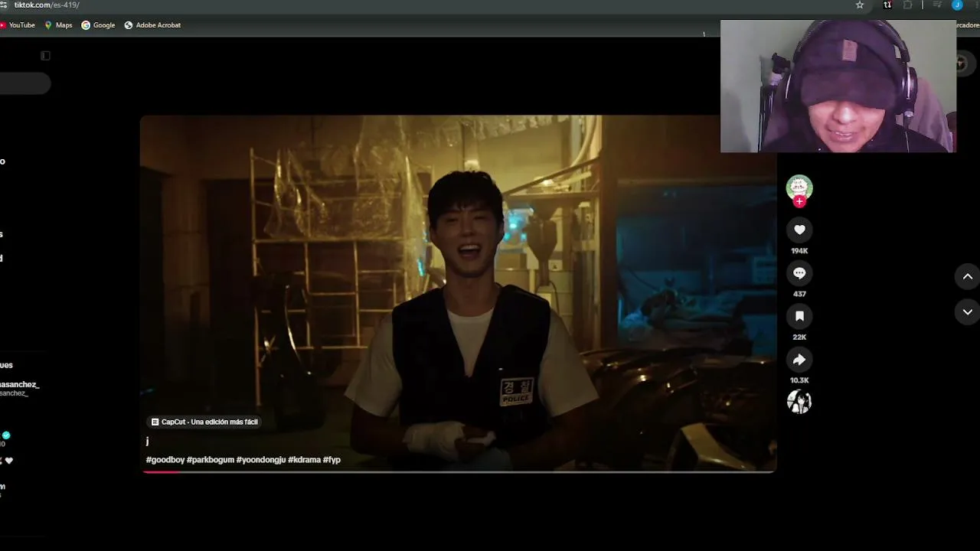The image size is (980, 551).
Task: Read the 194K likes count
Action: pyautogui.click(x=799, y=251)
